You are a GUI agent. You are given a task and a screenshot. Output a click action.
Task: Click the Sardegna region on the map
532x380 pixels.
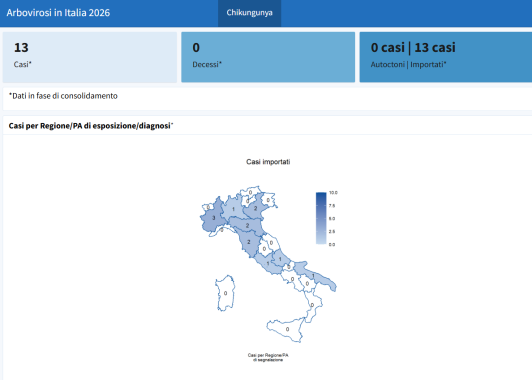(225, 293)
